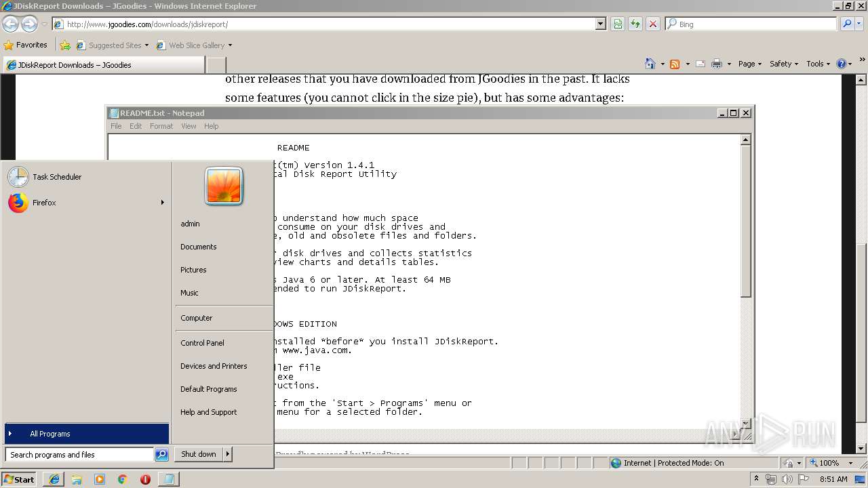Screen dimensions: 868x488
Task: Open Notepad Help menu
Action: tap(212, 126)
